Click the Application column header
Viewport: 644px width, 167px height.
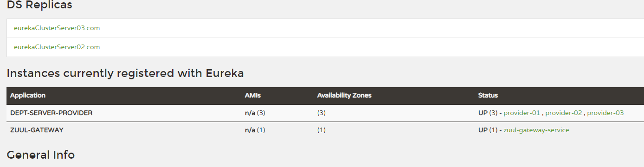point(28,95)
